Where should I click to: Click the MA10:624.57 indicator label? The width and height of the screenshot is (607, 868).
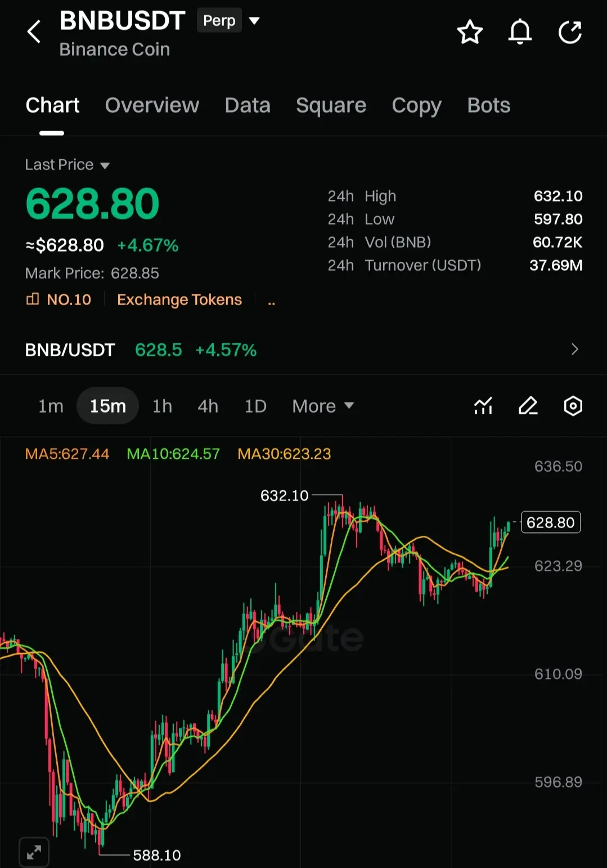(173, 454)
